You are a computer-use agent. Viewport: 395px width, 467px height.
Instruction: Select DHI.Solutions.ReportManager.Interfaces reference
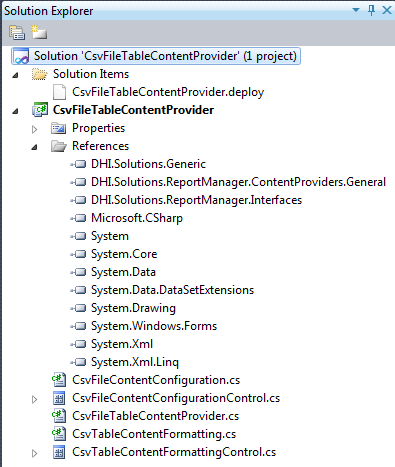pos(197,200)
